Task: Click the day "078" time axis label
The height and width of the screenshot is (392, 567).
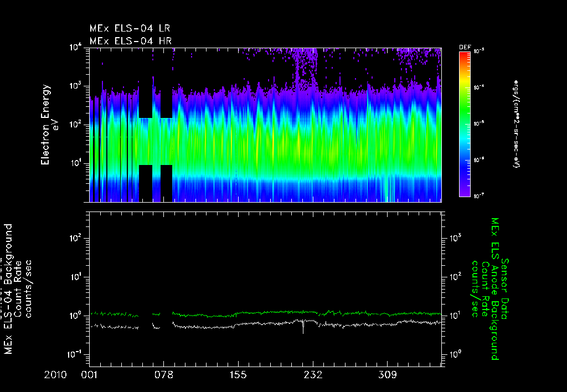Action: (x=164, y=375)
